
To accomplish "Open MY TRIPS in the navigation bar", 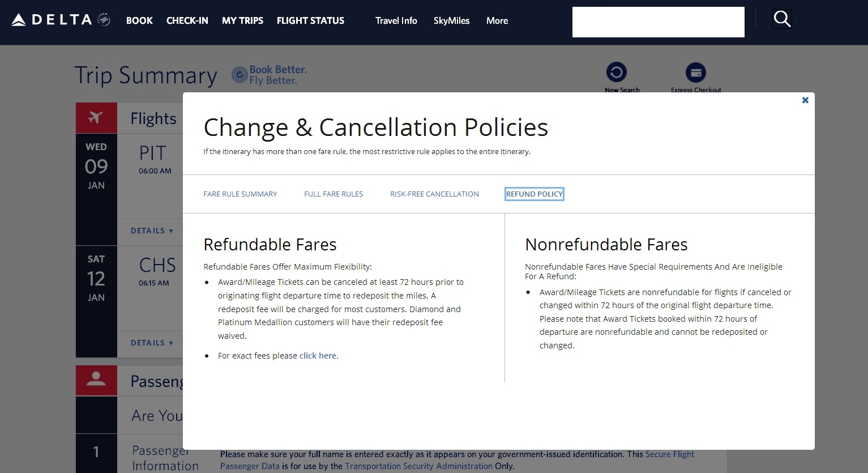I will [x=242, y=20].
